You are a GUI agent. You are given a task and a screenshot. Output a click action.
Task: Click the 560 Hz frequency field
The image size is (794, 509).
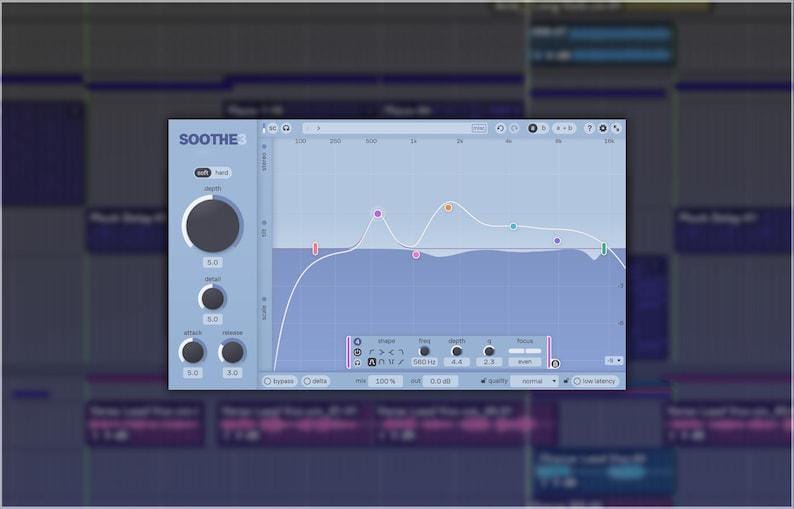click(424, 362)
